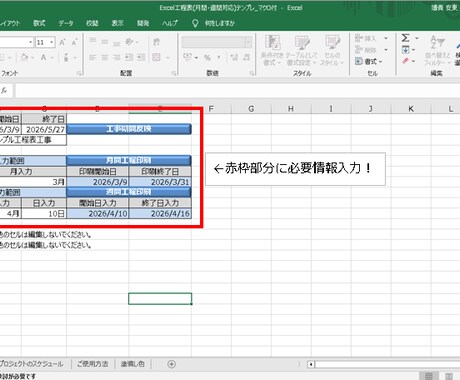Click the 週間工程印刷 macro button
The width and height of the screenshot is (460, 380).
click(x=129, y=192)
